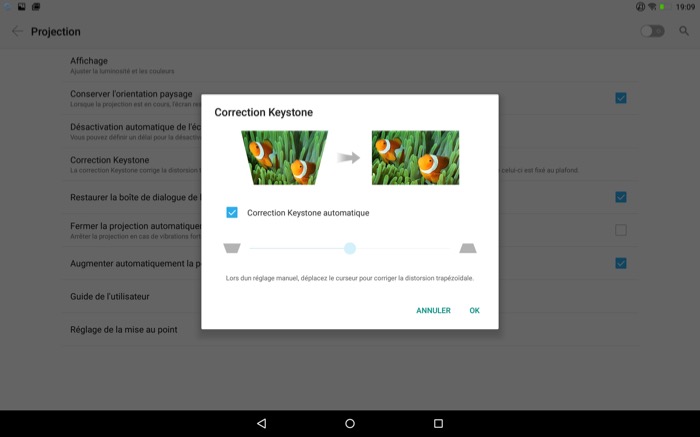This screenshot has width=700, height=437.
Task: Click the battery icon in status bar
Action: 664,7
